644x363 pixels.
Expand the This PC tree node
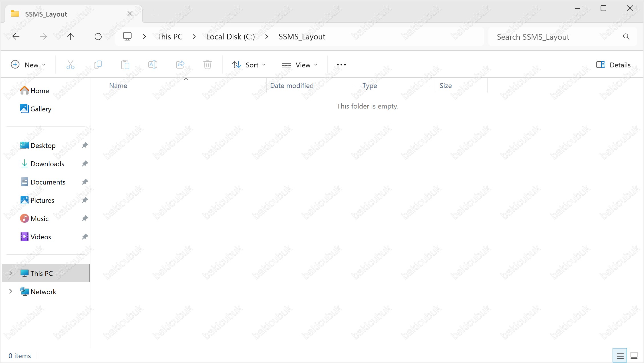coord(11,273)
